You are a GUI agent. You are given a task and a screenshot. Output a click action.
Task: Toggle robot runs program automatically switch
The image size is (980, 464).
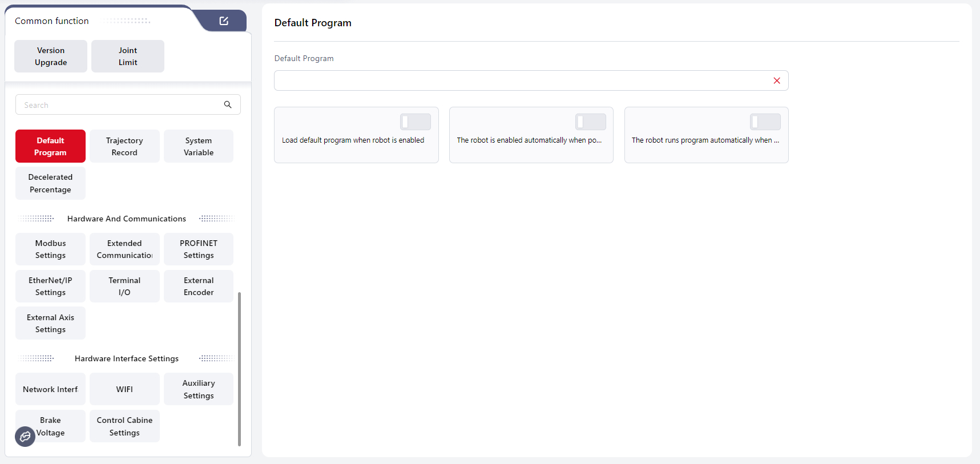tap(765, 122)
